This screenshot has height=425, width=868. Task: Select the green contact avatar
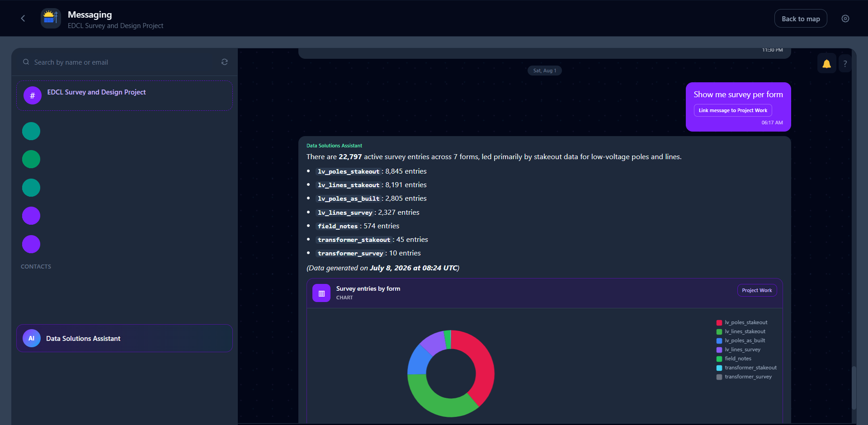tap(31, 159)
